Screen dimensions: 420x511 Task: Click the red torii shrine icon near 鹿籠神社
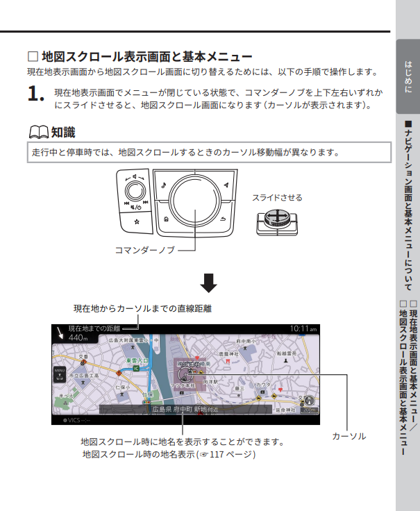228,361
